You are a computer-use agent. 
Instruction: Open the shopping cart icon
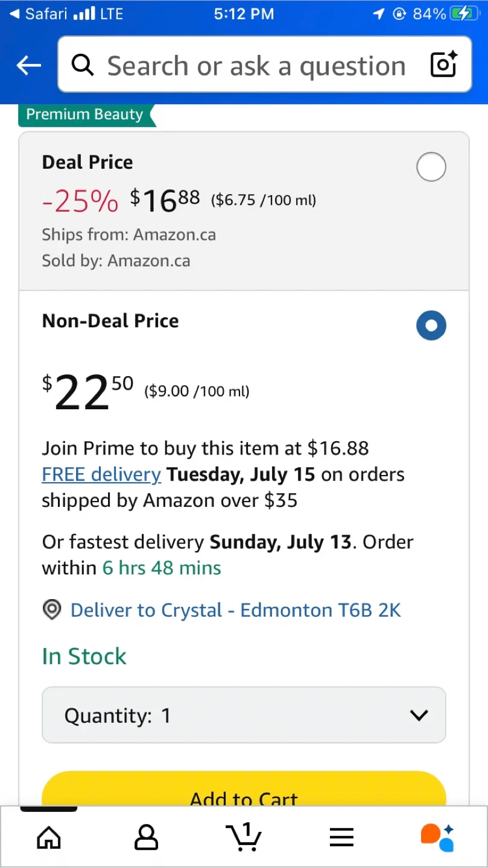point(244,837)
